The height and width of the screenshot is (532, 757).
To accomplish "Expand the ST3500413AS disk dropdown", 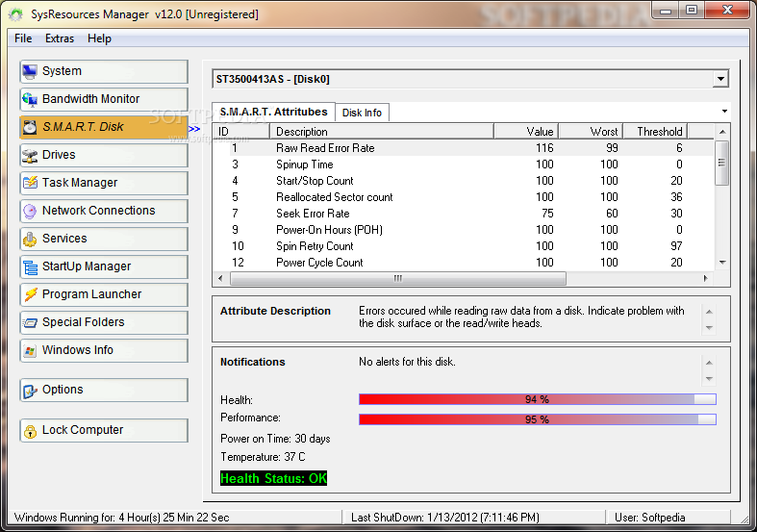I will 720,79.
